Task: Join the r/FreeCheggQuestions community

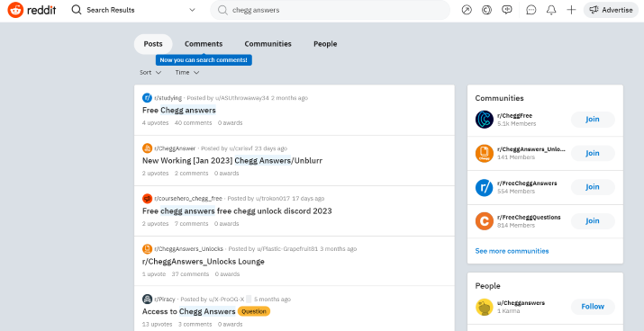Action: [593, 221]
